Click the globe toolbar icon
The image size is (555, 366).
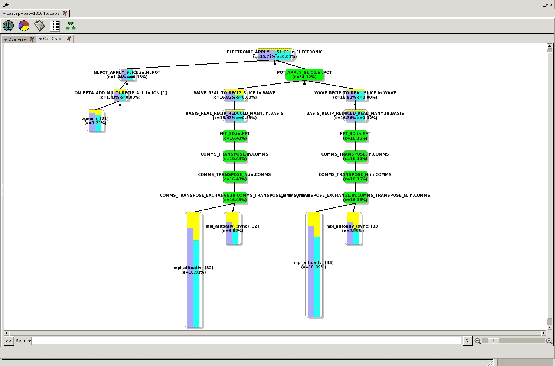click(8, 26)
